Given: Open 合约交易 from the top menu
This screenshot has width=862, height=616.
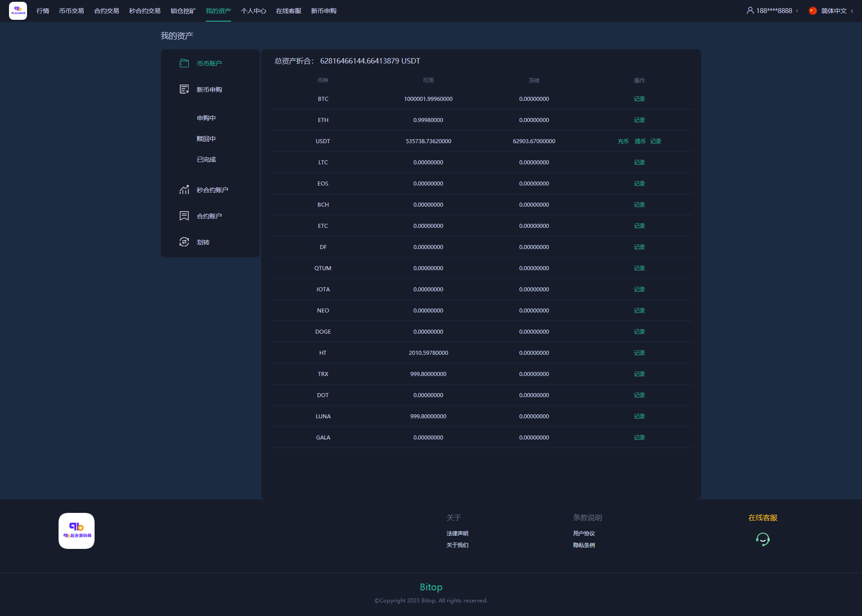Looking at the screenshot, I should 107,11.
